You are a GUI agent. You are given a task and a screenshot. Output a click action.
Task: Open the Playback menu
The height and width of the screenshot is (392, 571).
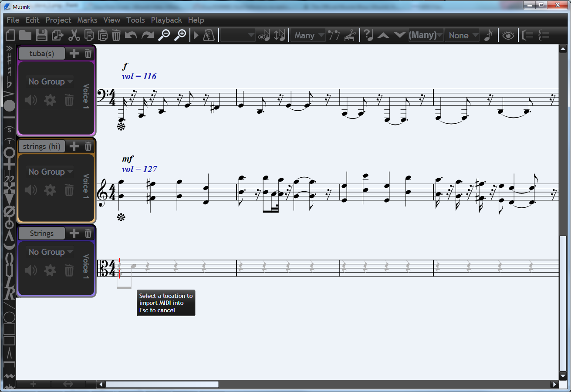point(166,20)
